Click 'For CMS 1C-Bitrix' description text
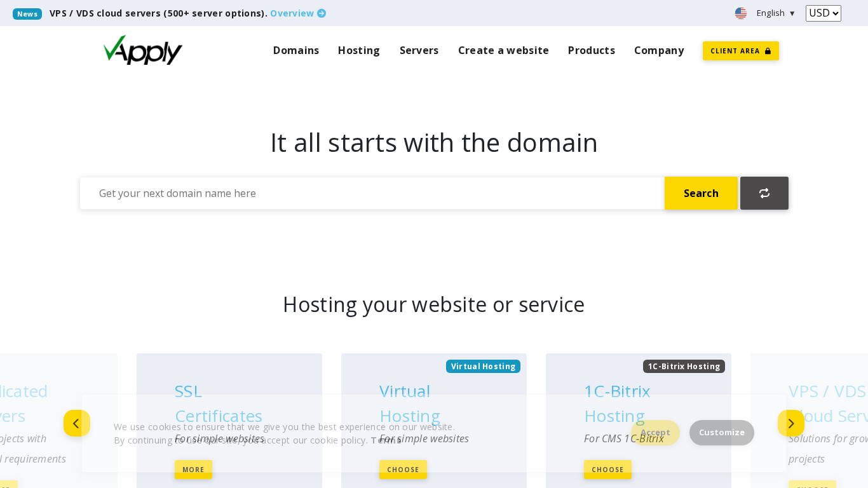The width and height of the screenshot is (868, 488). coord(624,438)
